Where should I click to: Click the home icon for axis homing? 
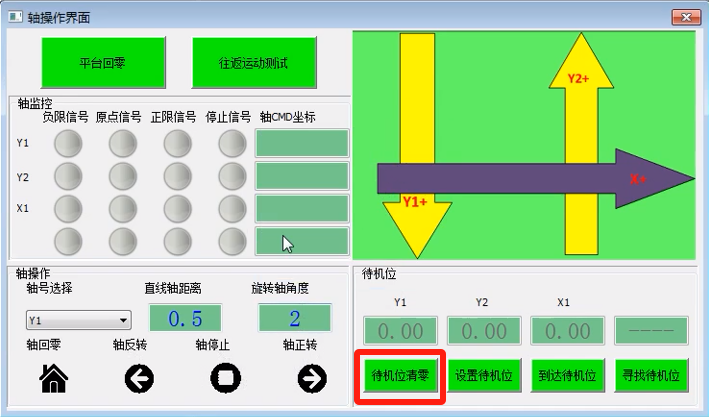(53, 377)
